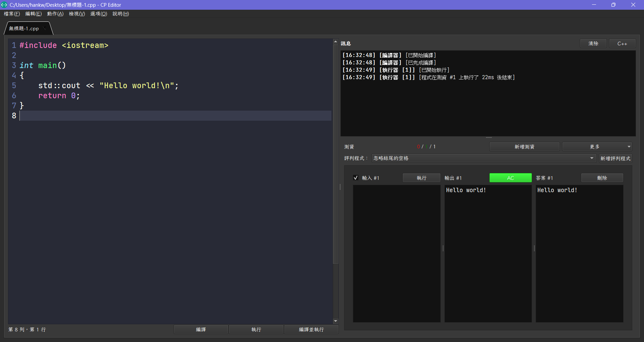Screen dimensions: 644x342
Task: Click the messages log panel
Action: pyautogui.click(x=488, y=94)
